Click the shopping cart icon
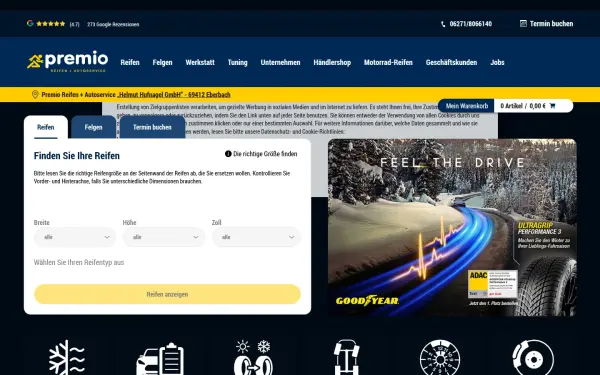The image size is (600, 375). [x=552, y=106]
